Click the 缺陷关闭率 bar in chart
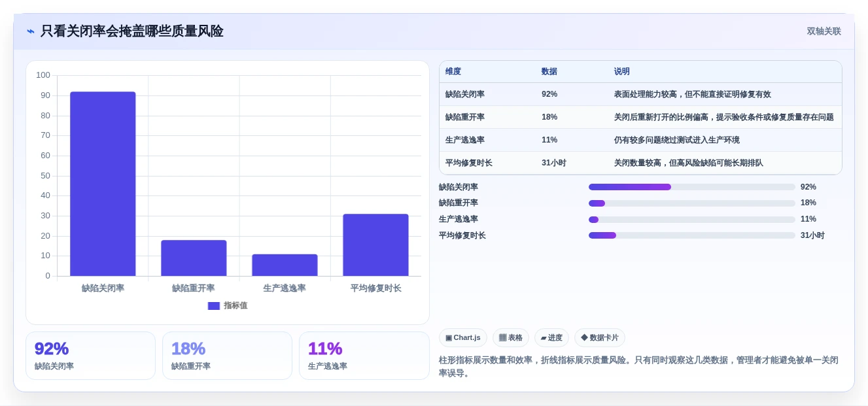The height and width of the screenshot is (406, 868). coord(103,184)
